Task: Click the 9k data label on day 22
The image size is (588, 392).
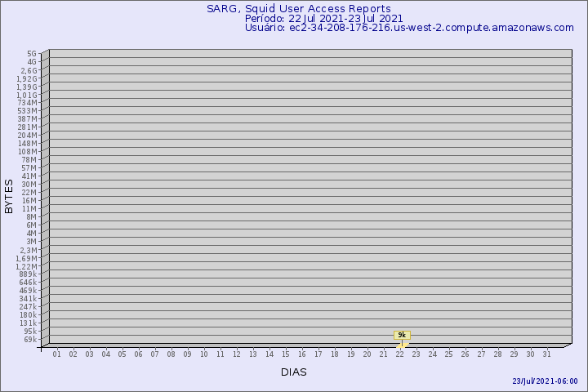Action: click(x=402, y=335)
